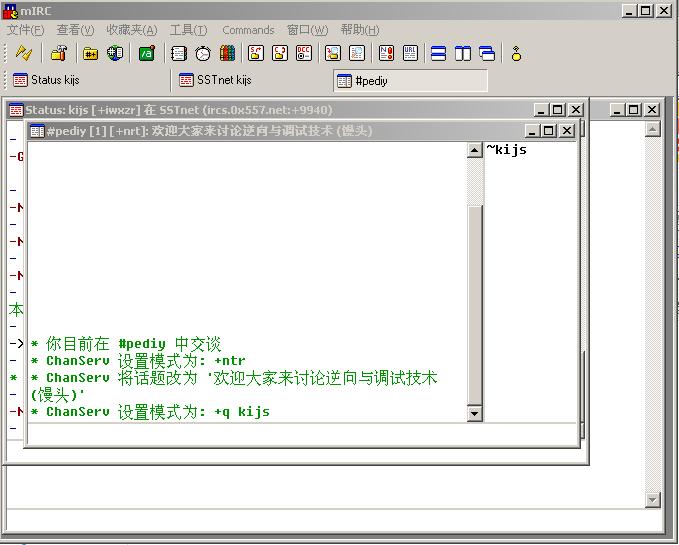Open the Received files icon

click(333, 53)
